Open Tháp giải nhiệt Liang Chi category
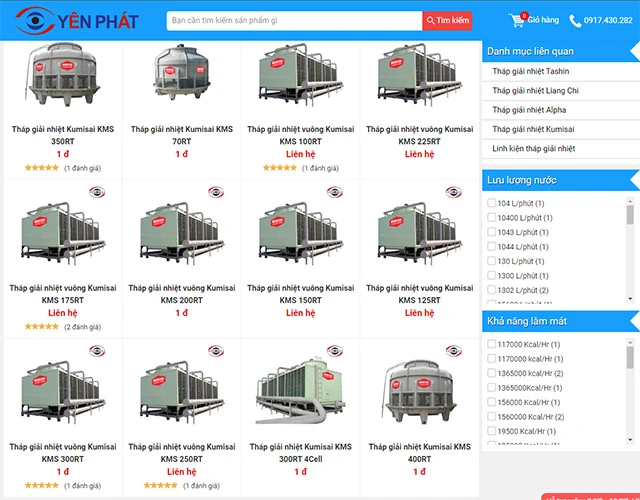Viewport: 640px width, 500px height. pyautogui.click(x=535, y=90)
